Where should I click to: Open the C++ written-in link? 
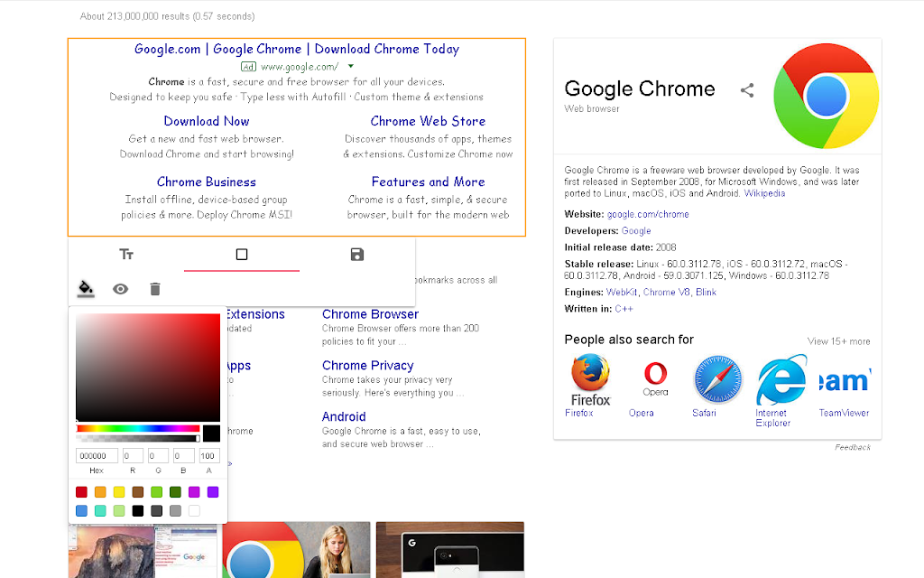coord(624,309)
